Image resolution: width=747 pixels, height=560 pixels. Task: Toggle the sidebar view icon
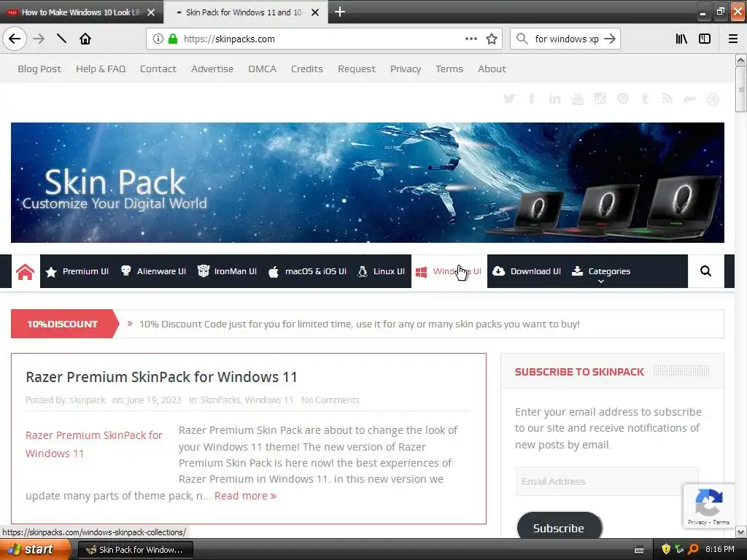(705, 39)
